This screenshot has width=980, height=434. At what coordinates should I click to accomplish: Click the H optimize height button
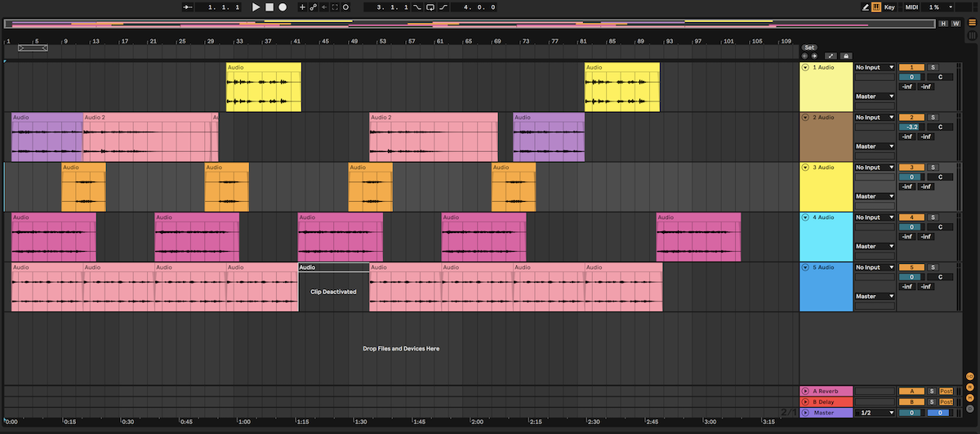click(x=944, y=24)
